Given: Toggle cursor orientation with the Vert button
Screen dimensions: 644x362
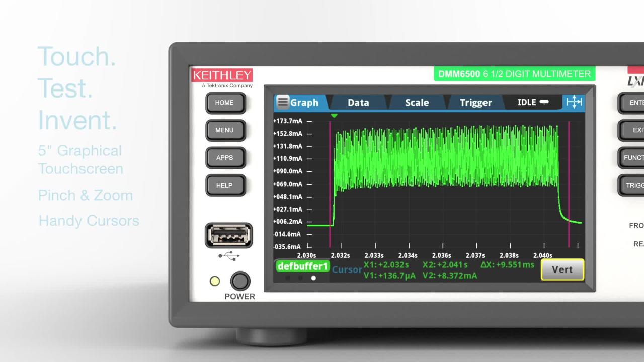Looking at the screenshot, I should tap(561, 269).
